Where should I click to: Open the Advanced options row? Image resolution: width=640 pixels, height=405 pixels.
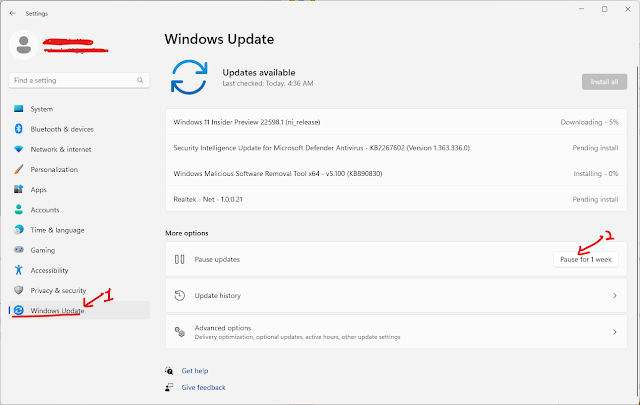pos(396,332)
